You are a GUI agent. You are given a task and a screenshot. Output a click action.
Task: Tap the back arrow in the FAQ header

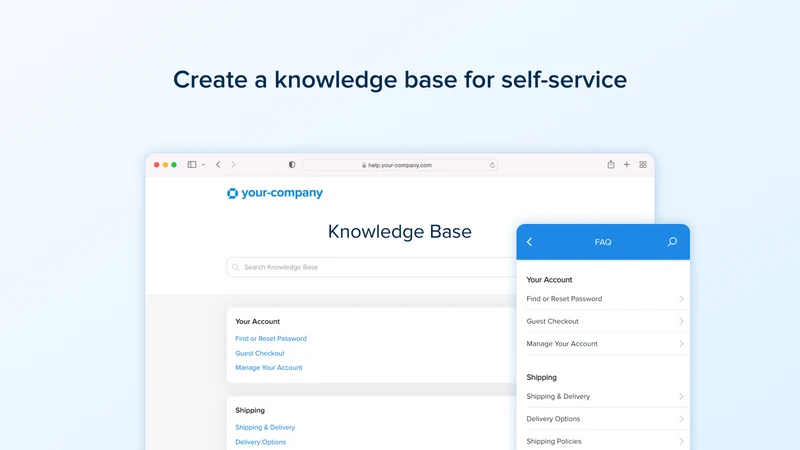point(529,242)
